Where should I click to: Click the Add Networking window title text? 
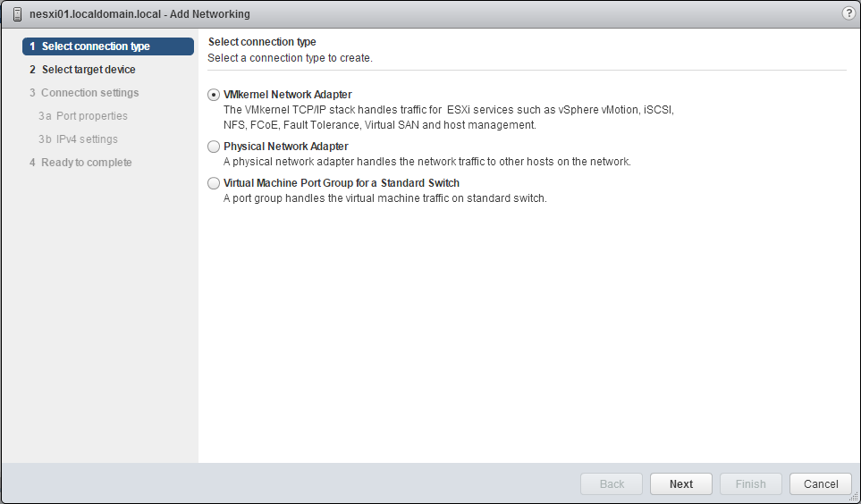tap(139, 14)
